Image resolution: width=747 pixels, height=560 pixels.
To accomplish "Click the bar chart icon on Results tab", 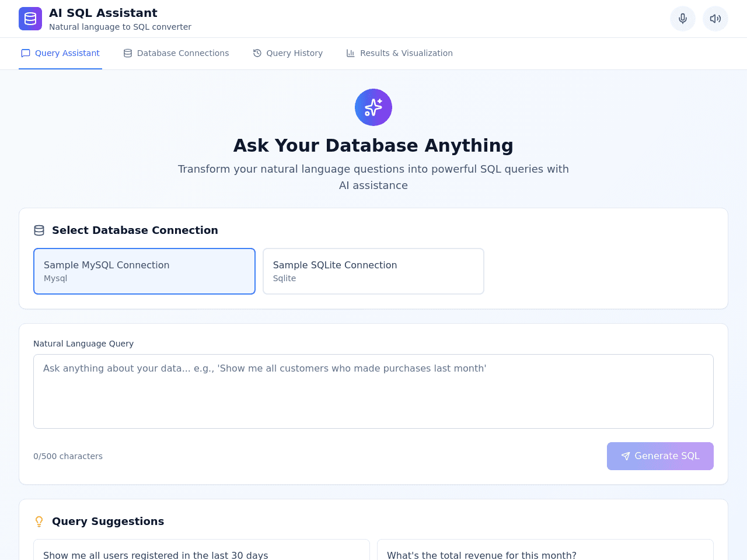I will [x=351, y=53].
